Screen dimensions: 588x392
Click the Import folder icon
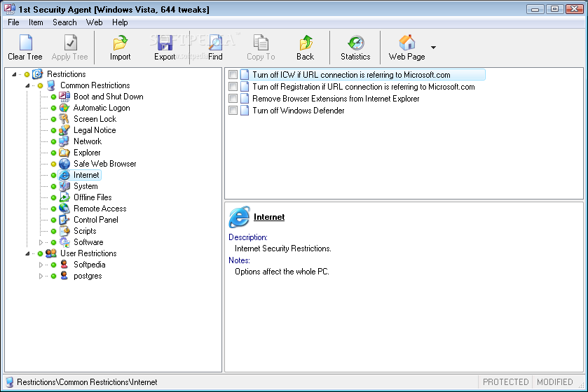tap(121, 42)
